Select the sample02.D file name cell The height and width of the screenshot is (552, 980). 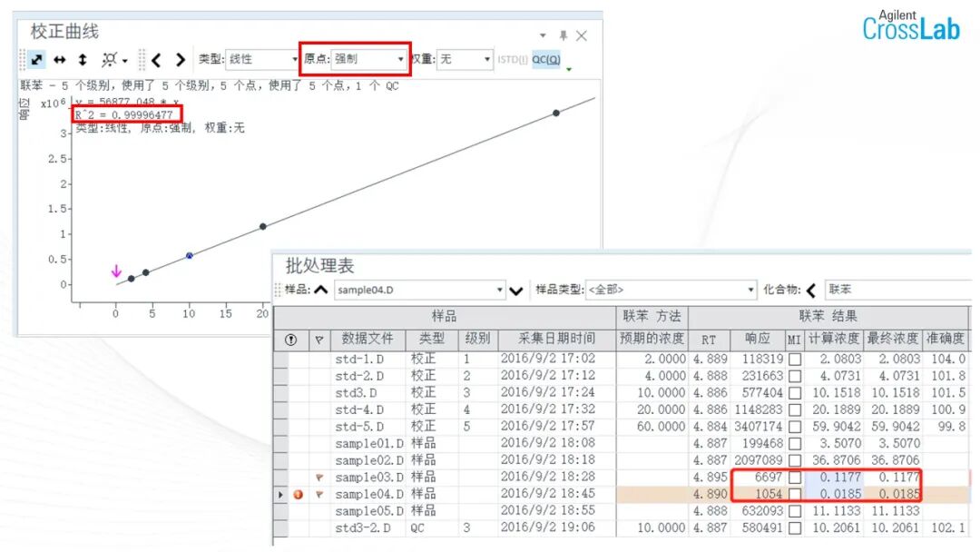coord(368,460)
